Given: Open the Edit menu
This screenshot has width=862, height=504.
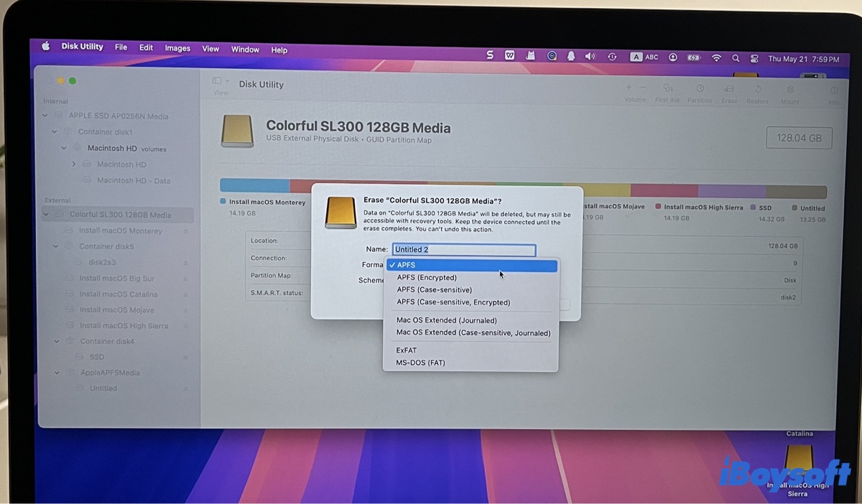Looking at the screenshot, I should click(146, 47).
